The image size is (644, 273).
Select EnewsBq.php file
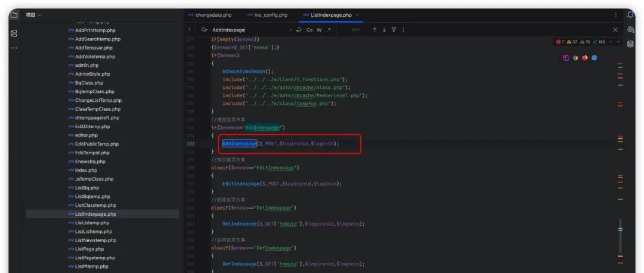click(86, 162)
